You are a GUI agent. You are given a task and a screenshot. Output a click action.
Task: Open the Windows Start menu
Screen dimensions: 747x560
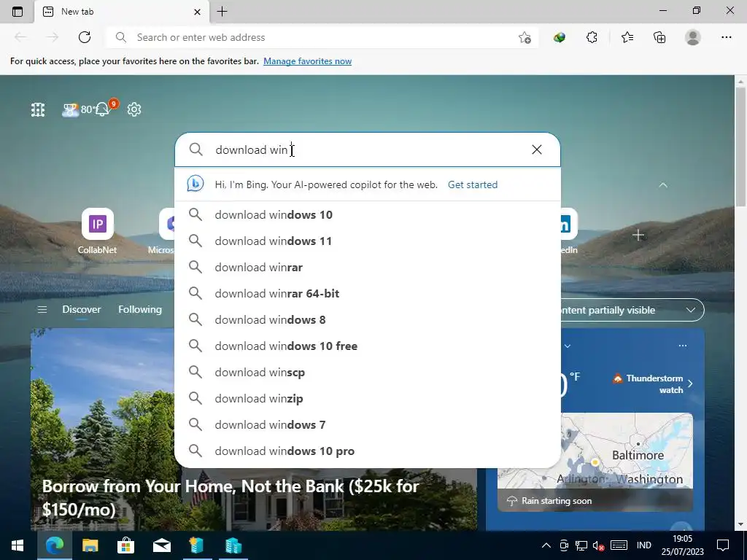coord(18,545)
